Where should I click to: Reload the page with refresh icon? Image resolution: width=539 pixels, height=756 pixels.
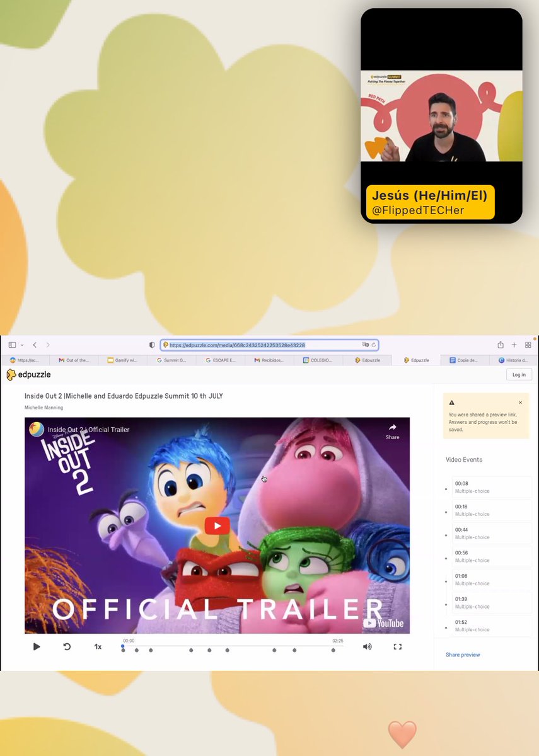373,345
